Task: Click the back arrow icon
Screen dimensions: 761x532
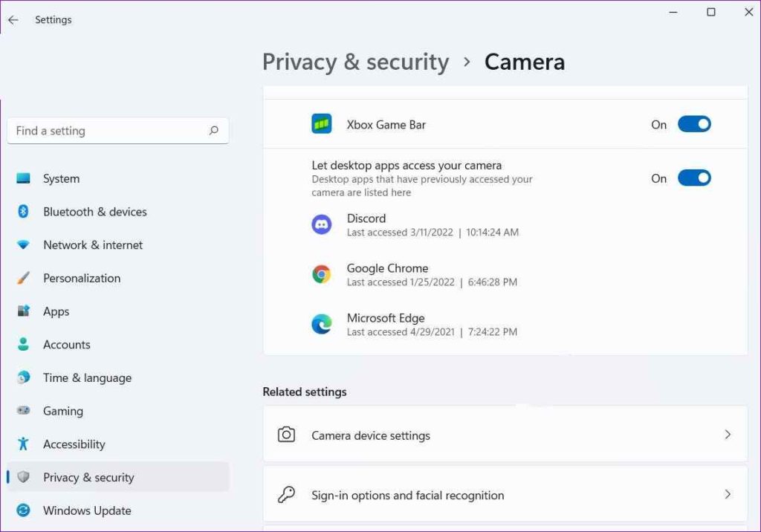Action: [13, 20]
